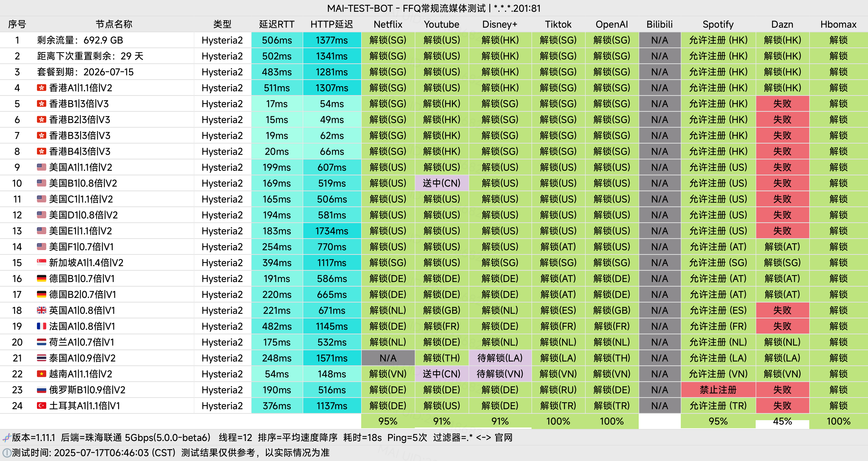This screenshot has height=461, width=868.
Task: Click the German flag beside 德国B1|0.7倍|V1
Action: pos(41,279)
